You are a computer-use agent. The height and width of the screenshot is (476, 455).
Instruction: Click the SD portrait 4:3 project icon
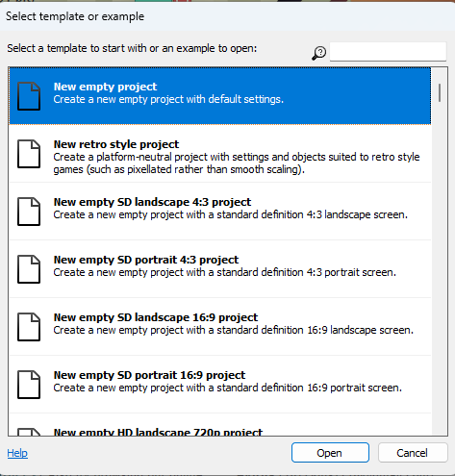29,269
